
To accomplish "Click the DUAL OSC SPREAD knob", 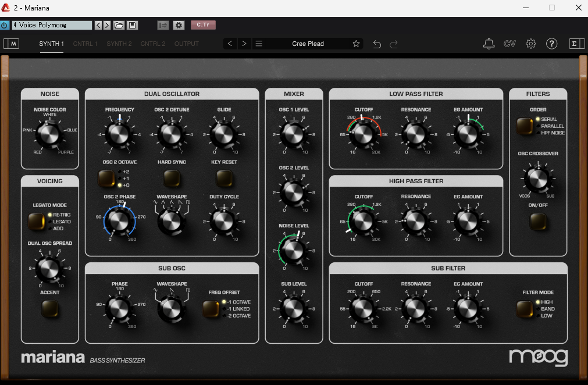I will pyautogui.click(x=49, y=268).
